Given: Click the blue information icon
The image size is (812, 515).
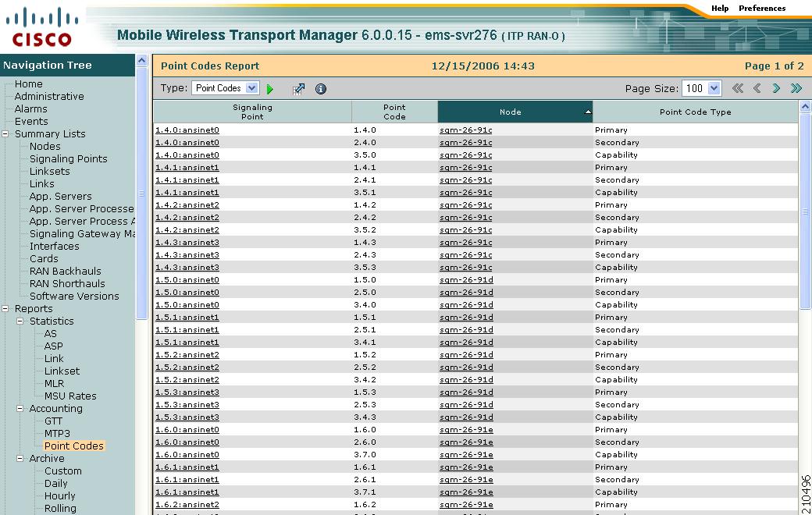Looking at the screenshot, I should 321,89.
